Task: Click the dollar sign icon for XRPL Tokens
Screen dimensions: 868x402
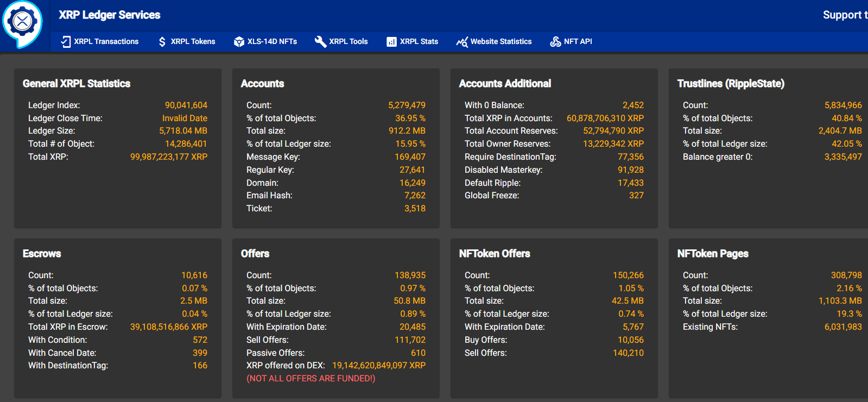Action: point(162,42)
